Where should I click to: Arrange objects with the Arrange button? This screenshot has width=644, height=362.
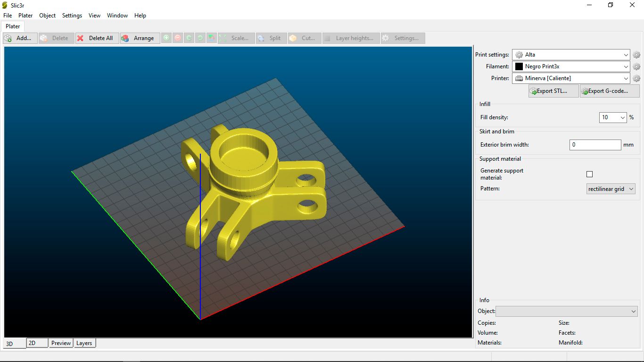(140, 38)
